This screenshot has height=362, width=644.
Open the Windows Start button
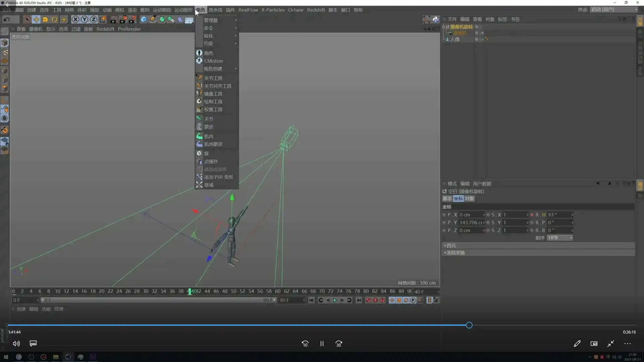coord(6,357)
